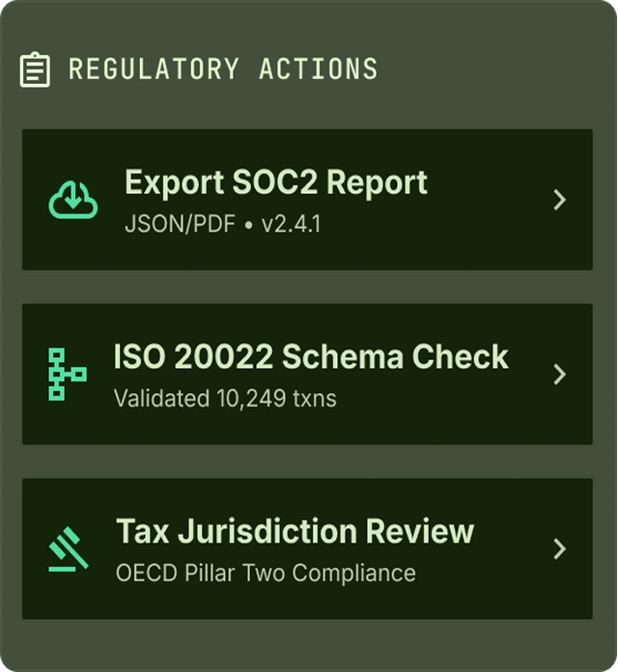Click the word Report in the first card

pyautogui.click(x=377, y=183)
